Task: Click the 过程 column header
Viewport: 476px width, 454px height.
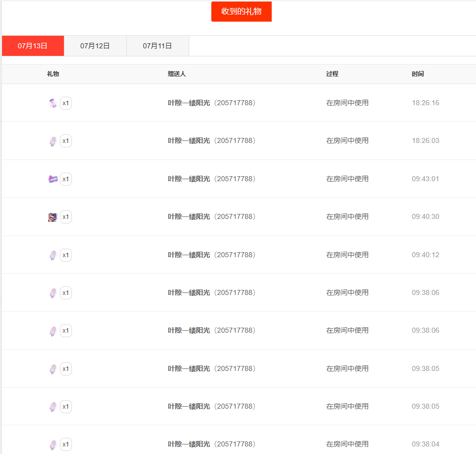Action: click(x=332, y=74)
